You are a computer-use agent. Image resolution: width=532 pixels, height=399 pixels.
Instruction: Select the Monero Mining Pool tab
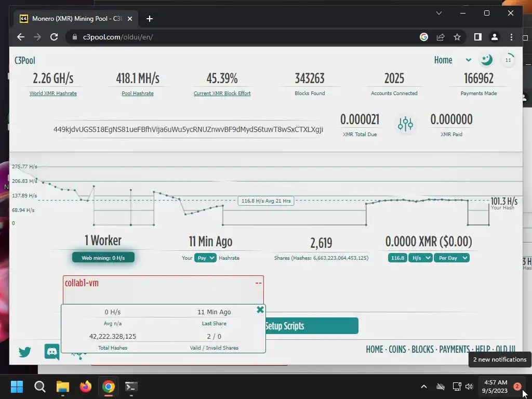[x=76, y=19]
